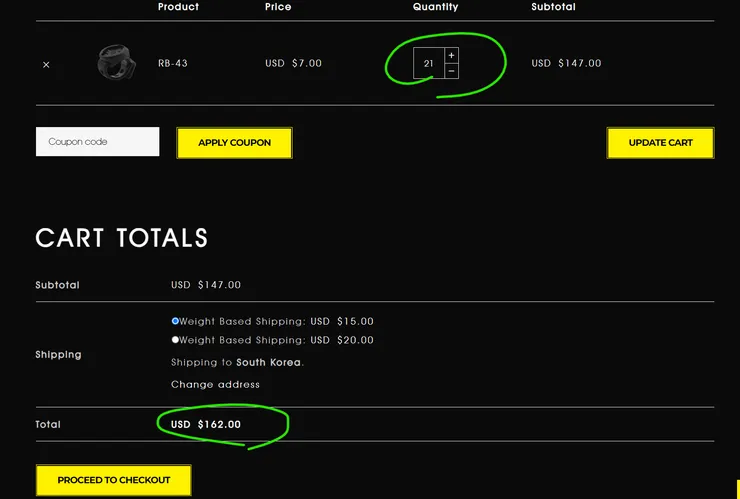Open the Change address link
740x499 pixels.
[x=215, y=384]
